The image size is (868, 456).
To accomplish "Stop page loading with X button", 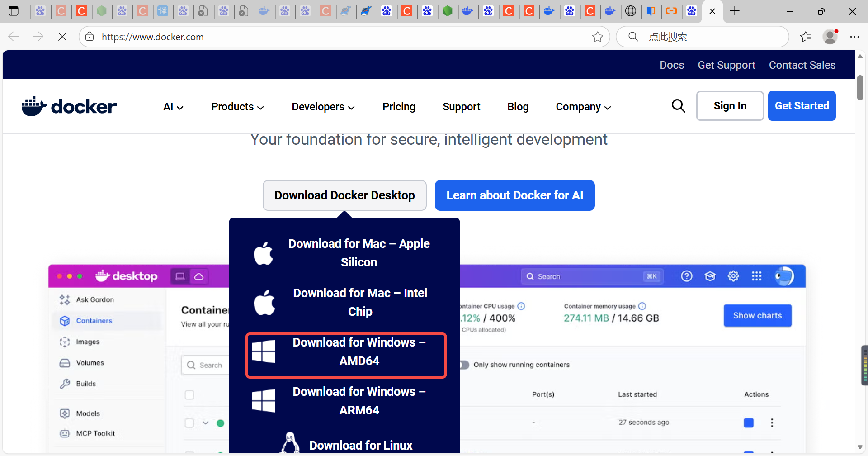I will coord(62,37).
